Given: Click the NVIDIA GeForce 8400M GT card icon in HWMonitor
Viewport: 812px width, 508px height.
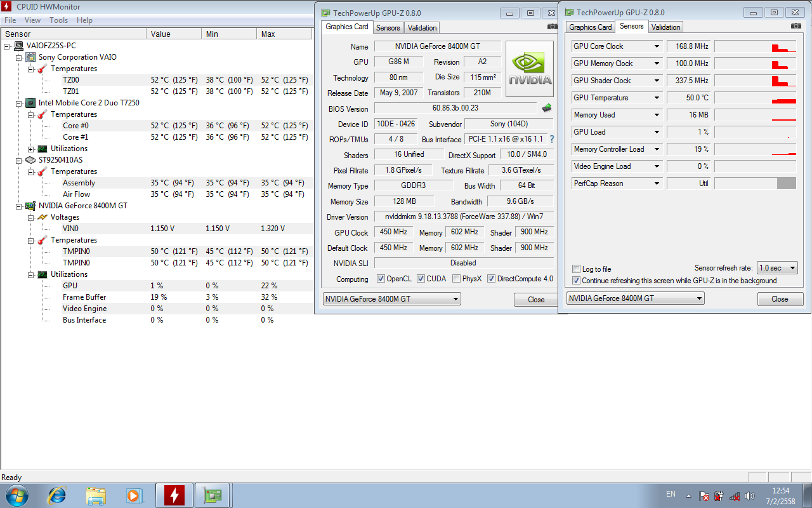Looking at the screenshot, I should (30, 206).
